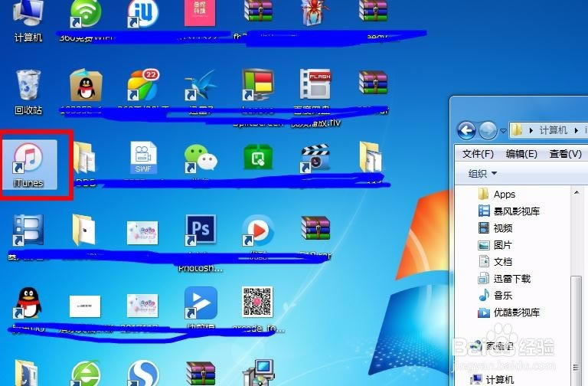
Task: Select 优酷影视库 in navigation pane
Action: point(509,312)
